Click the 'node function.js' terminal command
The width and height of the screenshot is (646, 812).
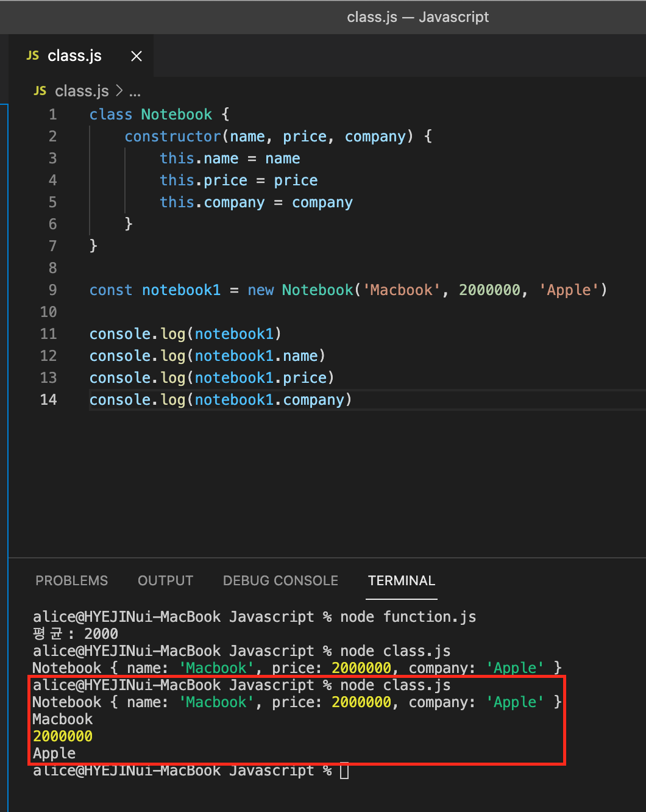pyautogui.click(x=408, y=617)
